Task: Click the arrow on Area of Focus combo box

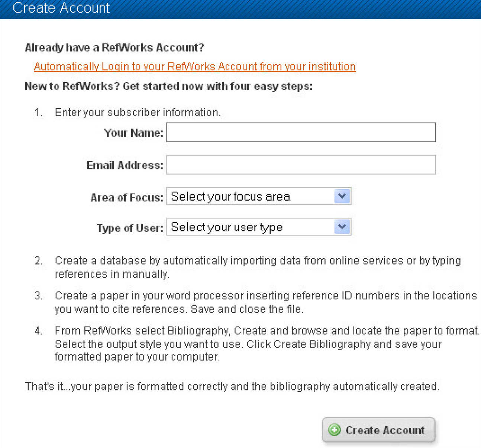Action: (342, 196)
